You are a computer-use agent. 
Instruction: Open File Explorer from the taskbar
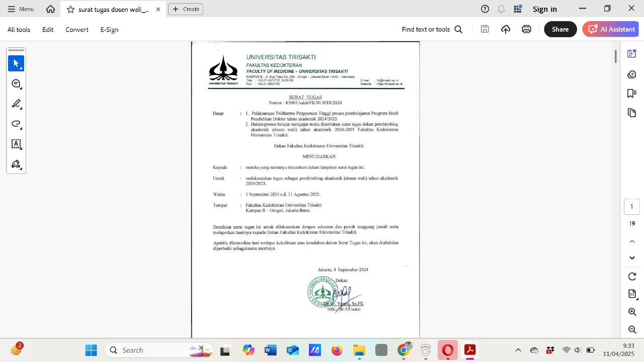click(x=359, y=350)
